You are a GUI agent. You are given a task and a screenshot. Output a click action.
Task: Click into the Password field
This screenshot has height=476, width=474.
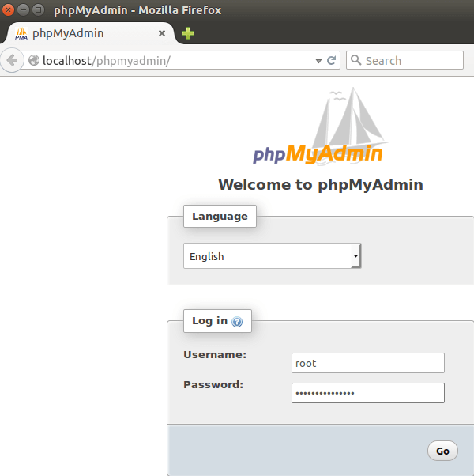(x=368, y=393)
